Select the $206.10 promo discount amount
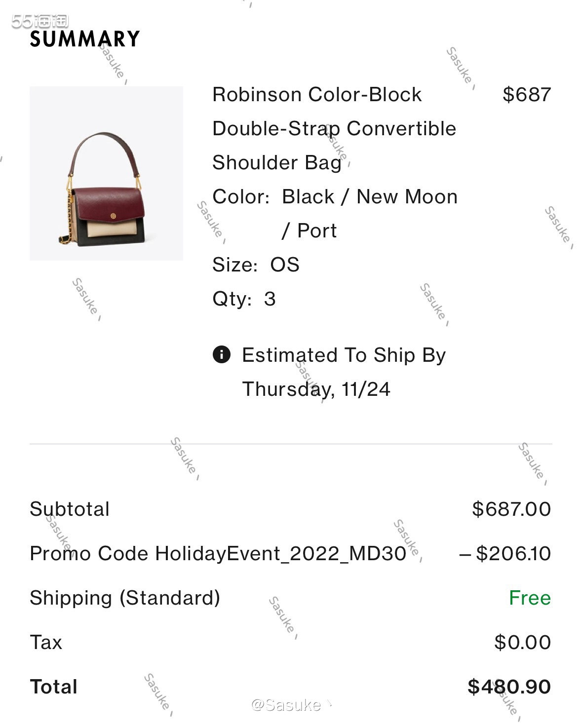Viewport: 582px width, 728px height. (x=505, y=553)
